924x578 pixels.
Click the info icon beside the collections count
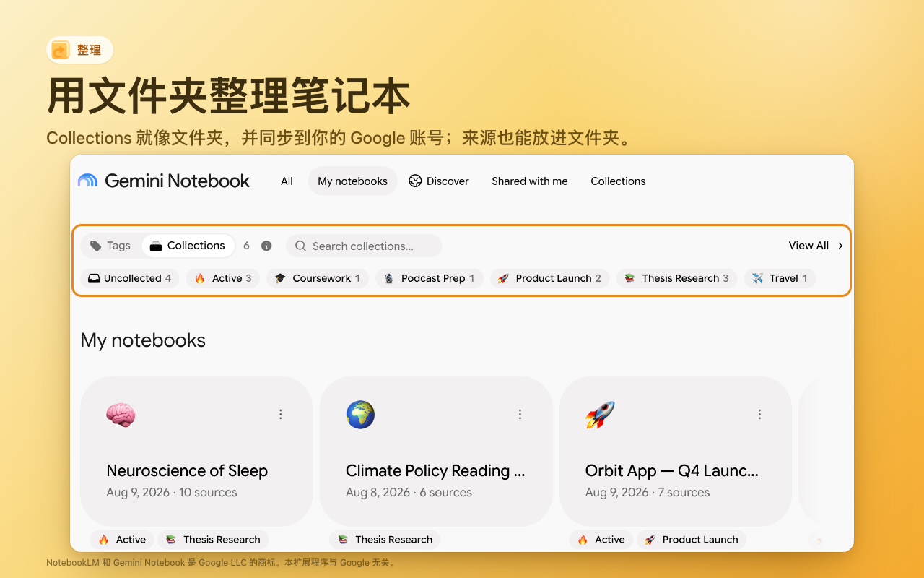[x=266, y=246]
